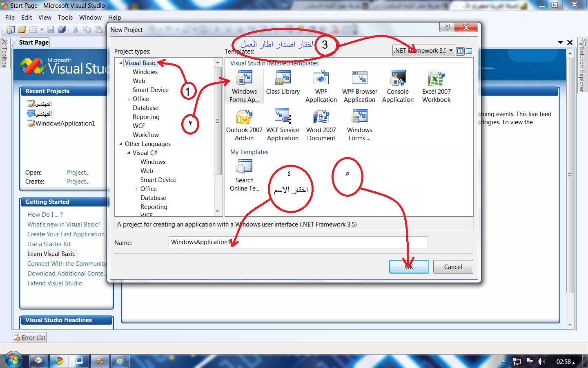Viewport: 588px width, 368px height.
Task: Select the Windows Forms Control Library template
Action: (360, 125)
